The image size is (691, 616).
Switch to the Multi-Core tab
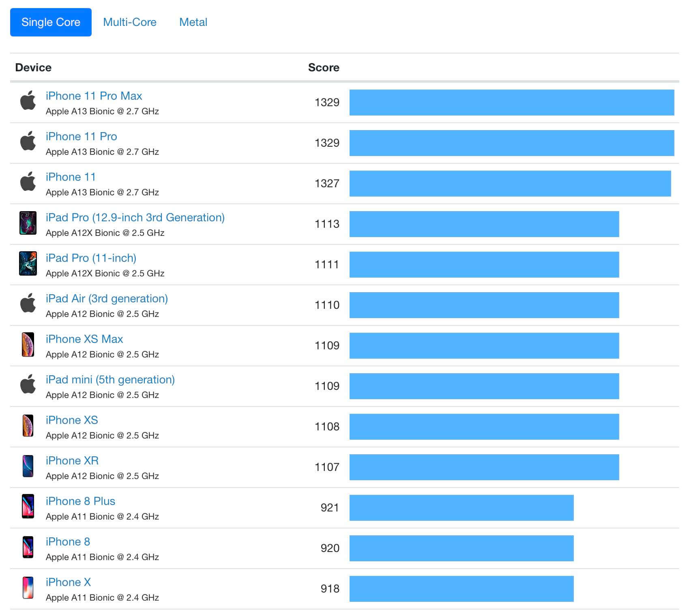point(130,22)
